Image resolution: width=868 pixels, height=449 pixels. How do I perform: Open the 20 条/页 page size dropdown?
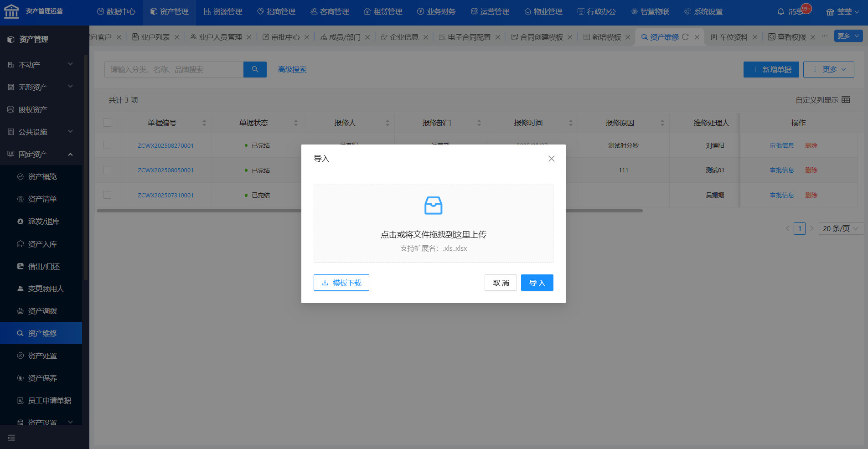coord(840,228)
